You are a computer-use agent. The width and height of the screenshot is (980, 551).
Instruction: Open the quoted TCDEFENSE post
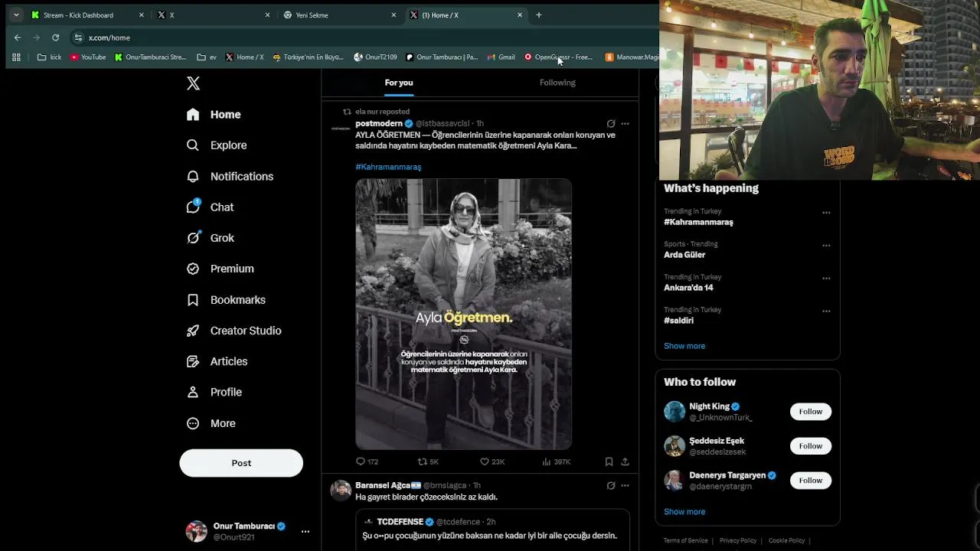point(492,530)
